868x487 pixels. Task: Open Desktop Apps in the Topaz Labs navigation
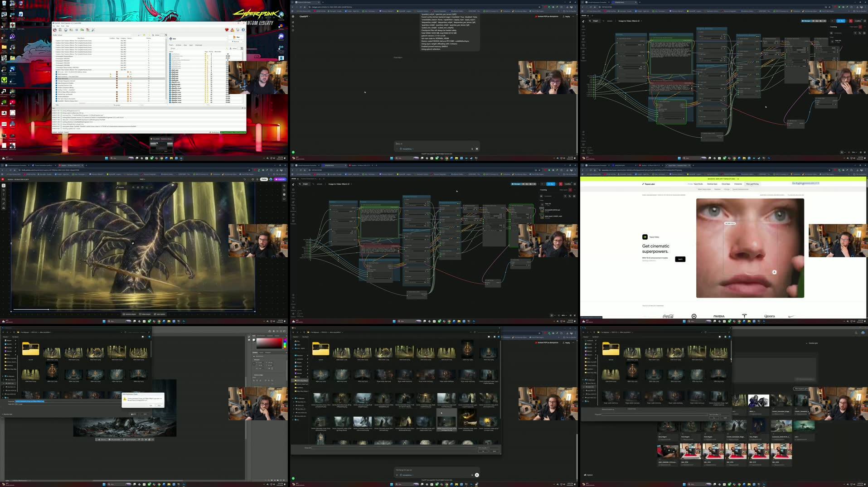tap(712, 184)
